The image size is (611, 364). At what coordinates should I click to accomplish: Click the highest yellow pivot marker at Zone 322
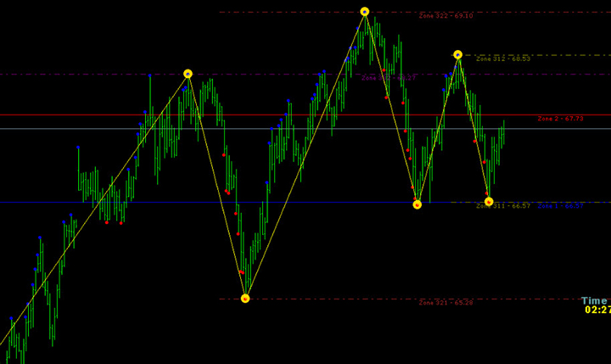(x=365, y=12)
